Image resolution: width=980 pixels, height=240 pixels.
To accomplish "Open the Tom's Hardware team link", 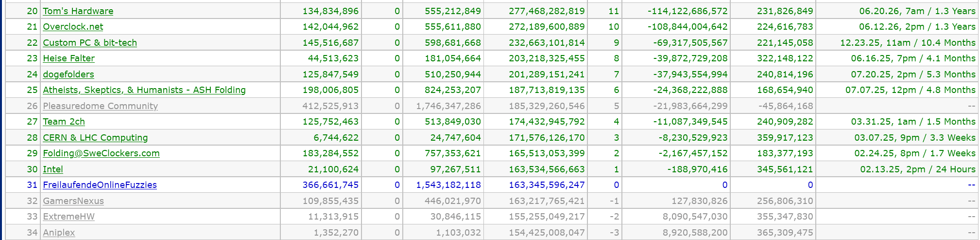I will pos(78,11).
